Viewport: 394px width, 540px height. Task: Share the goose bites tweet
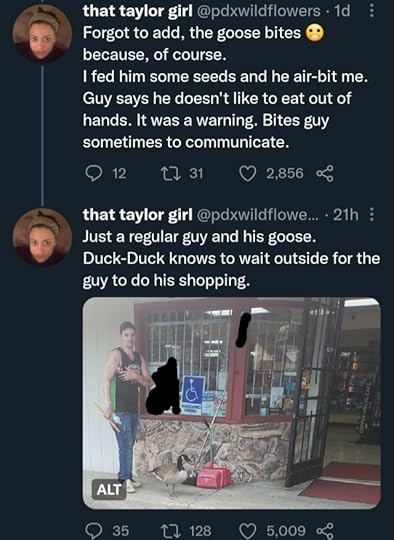[325, 173]
